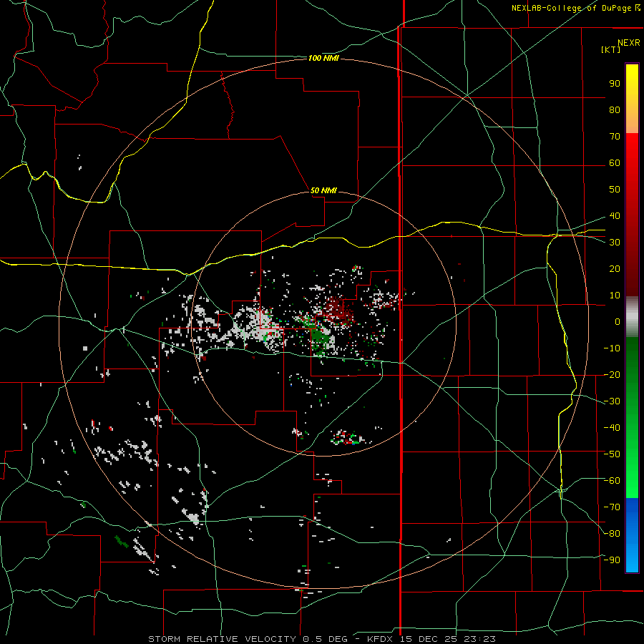Click the 30 value on the velocity scale
Image resolution: width=644 pixels, height=644 pixels.
tap(615, 243)
